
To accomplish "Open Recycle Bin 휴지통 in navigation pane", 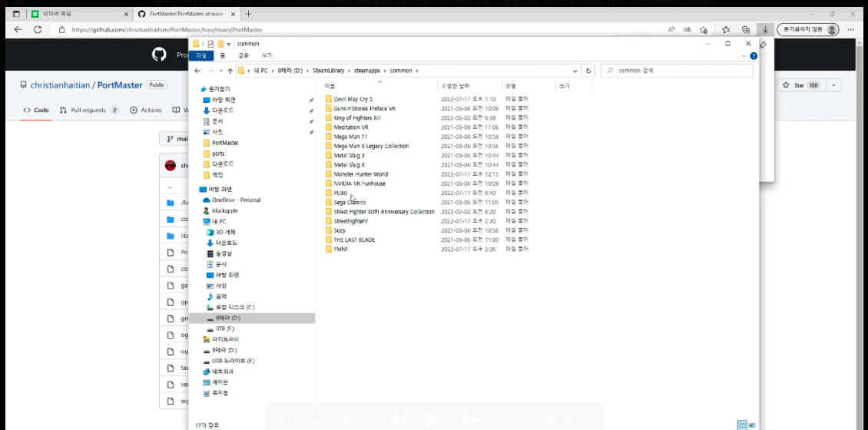I will (x=216, y=393).
